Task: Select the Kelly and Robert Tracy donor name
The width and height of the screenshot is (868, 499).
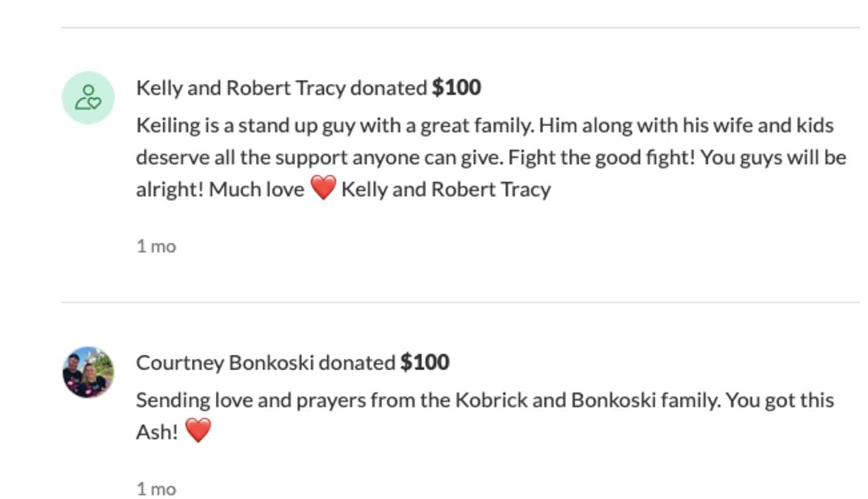Action: point(241,88)
